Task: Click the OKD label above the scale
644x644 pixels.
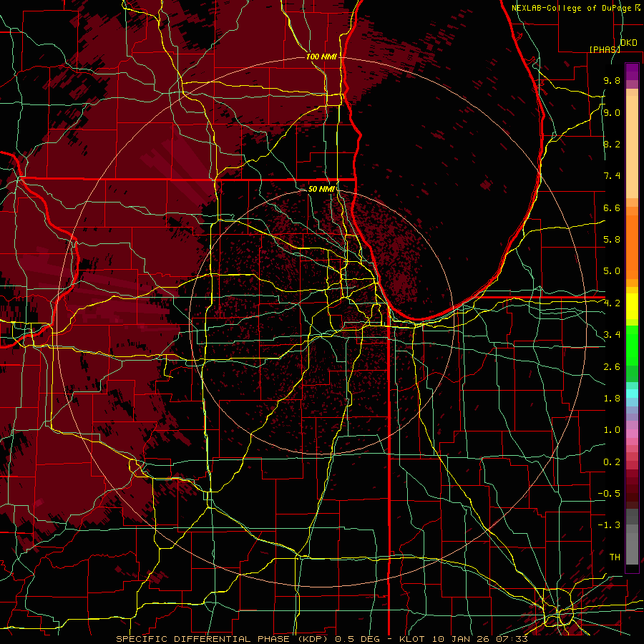Action: [x=628, y=42]
